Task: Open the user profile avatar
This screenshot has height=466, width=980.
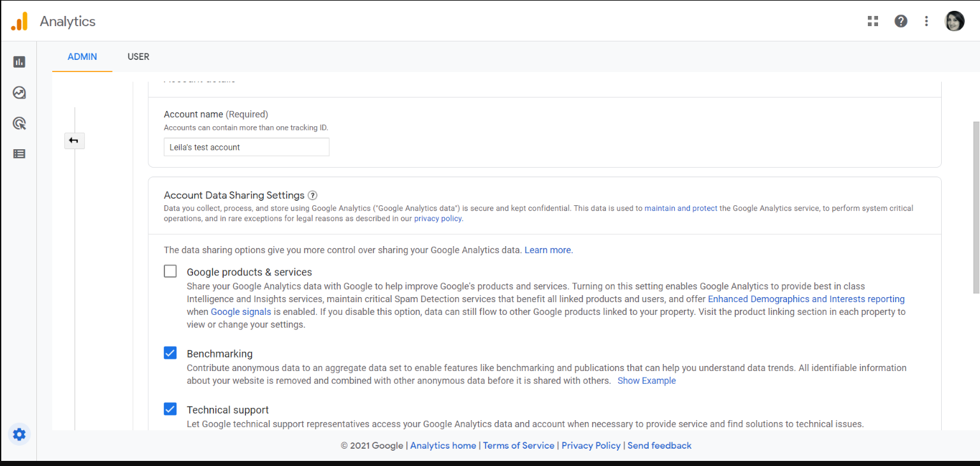Action: (x=955, y=21)
